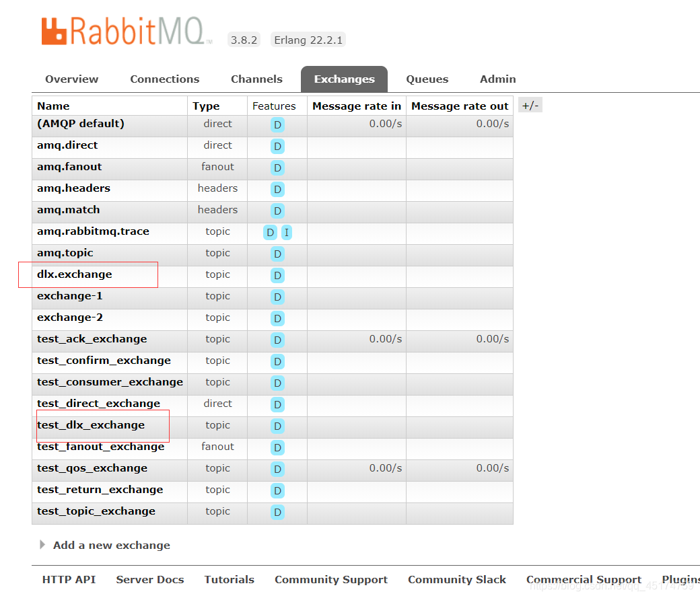Sort by the Name column header
Viewport: 700px width, 598px height.
pos(53,106)
